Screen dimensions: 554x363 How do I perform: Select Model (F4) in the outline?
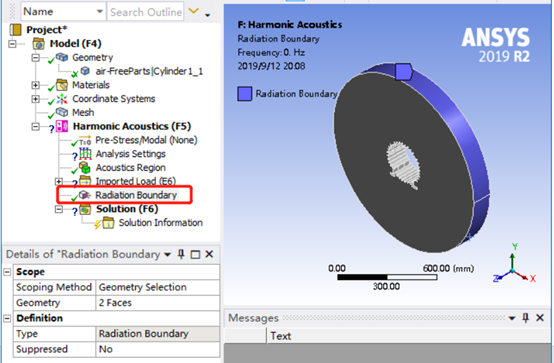[75, 43]
